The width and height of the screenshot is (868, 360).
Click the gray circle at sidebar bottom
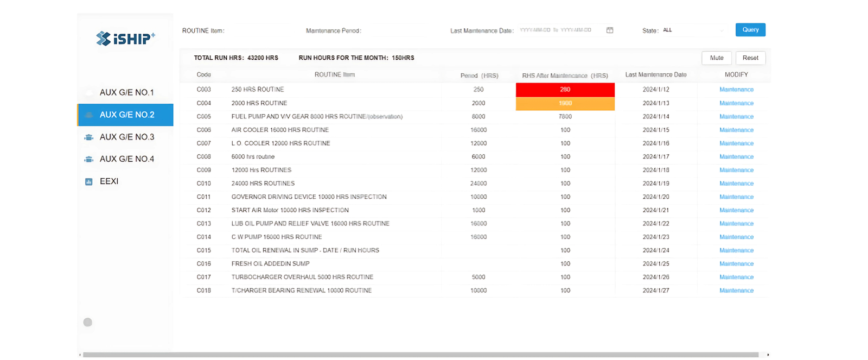pos(87,322)
